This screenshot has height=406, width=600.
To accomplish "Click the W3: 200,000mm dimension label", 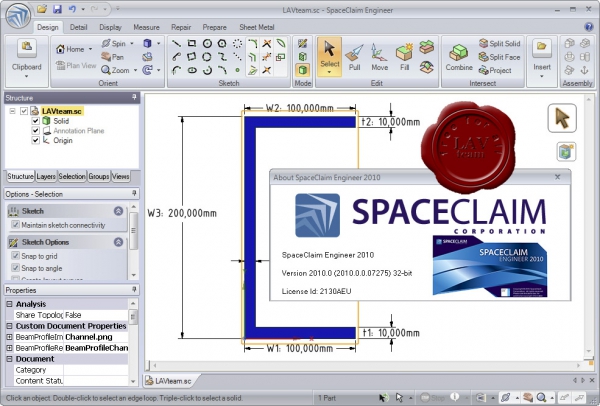I will click(x=182, y=213).
